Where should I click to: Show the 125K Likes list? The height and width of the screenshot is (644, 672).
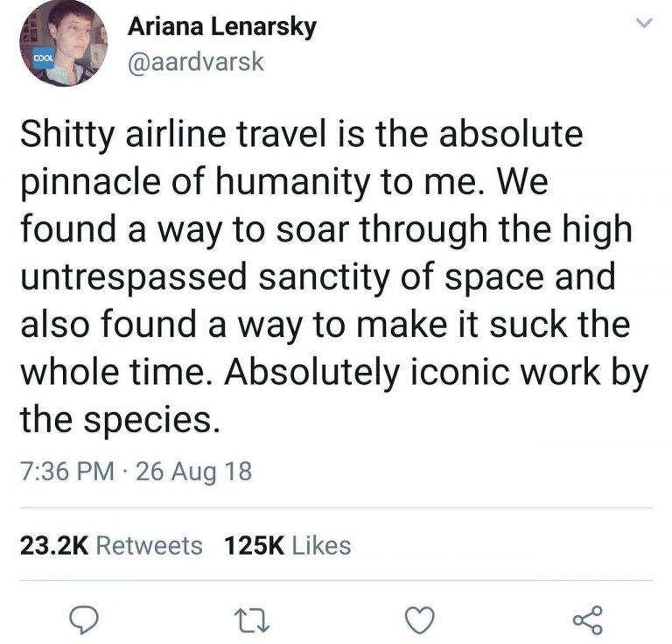(288, 546)
